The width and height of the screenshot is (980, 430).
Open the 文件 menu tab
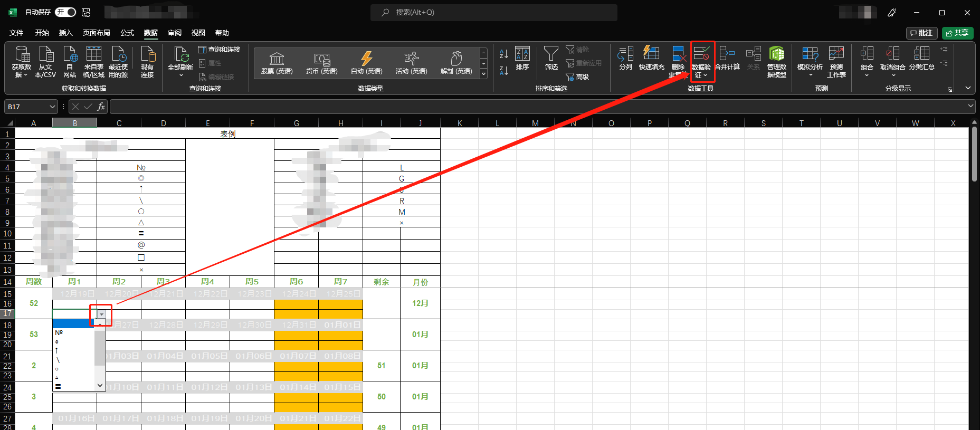pyautogui.click(x=16, y=33)
